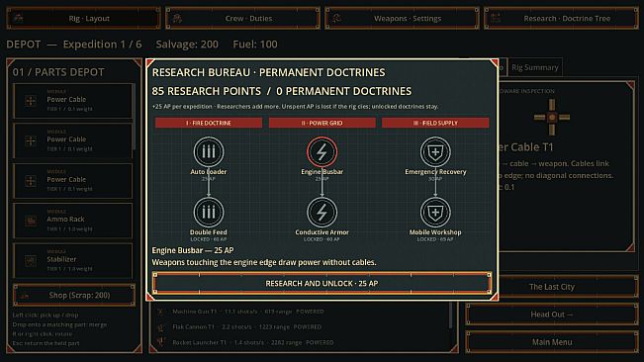Open the Shop (Scrap: 200) button
Viewport: 644px width, 362px height.
pos(74,295)
